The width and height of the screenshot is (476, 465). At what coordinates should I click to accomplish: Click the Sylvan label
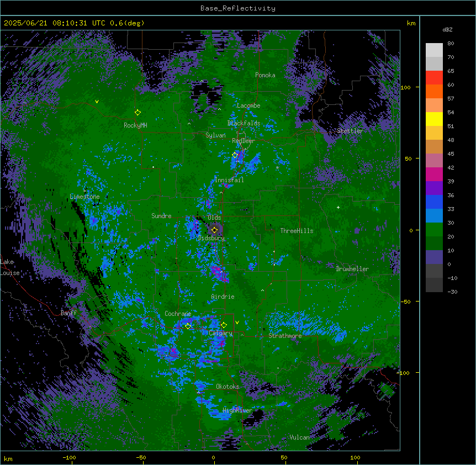(x=215, y=135)
